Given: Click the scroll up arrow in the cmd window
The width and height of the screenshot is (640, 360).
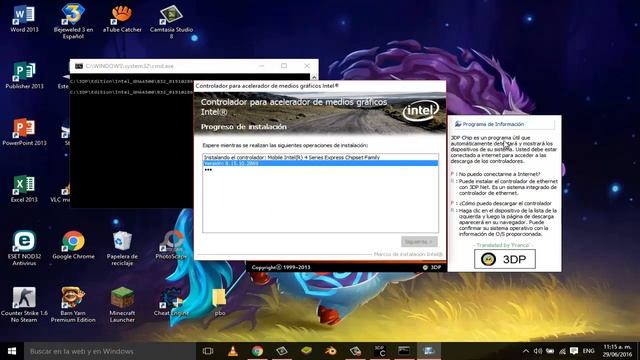Looking at the screenshot, I should point(314,77).
